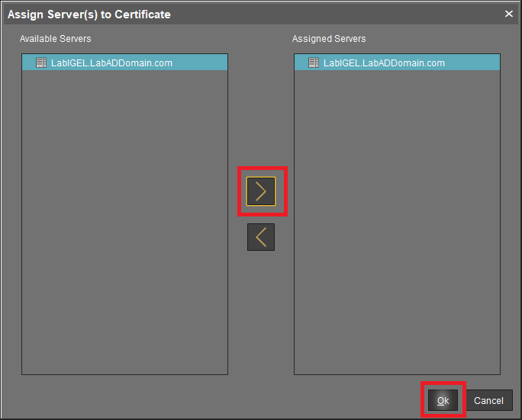Click empty space inside Available Servers list

coord(124,229)
